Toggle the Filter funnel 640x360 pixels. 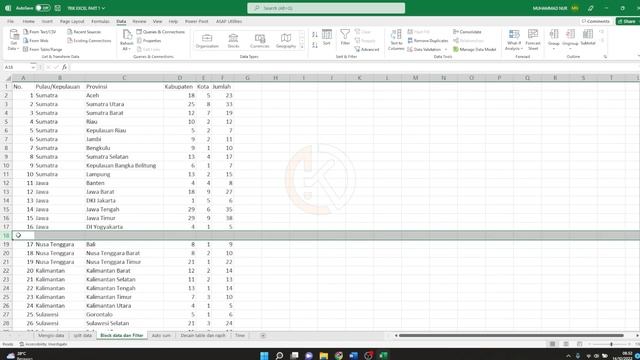345,37
